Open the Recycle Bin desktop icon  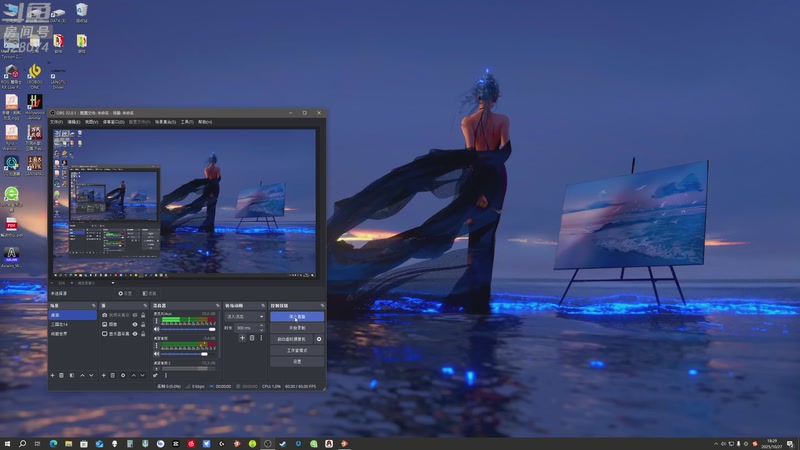[81, 13]
